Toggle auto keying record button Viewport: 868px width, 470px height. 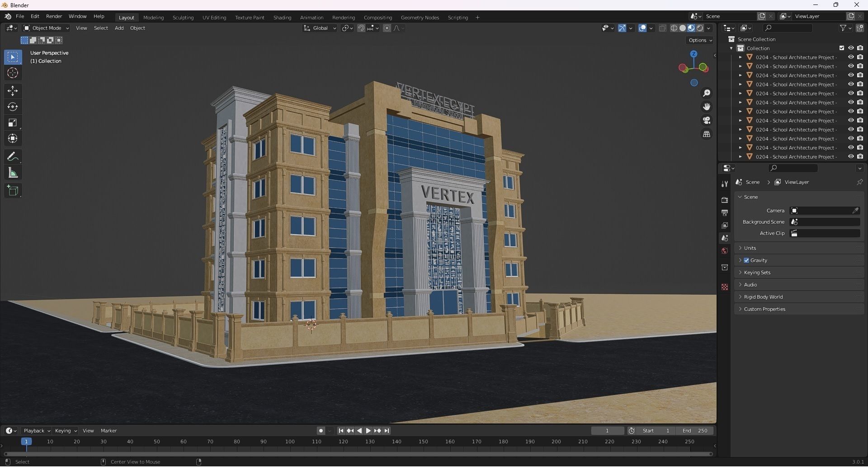(321, 431)
